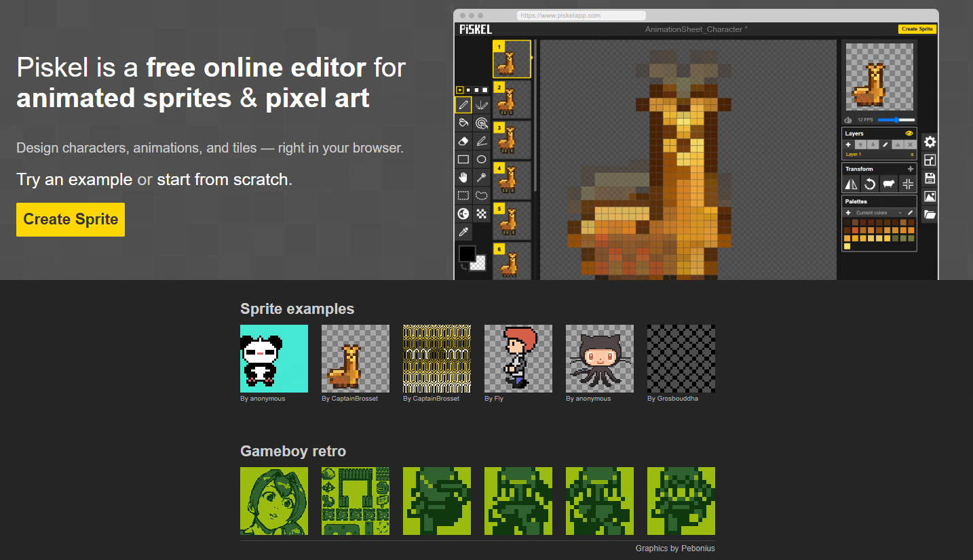Add a new layer with plus icon
The image size is (973, 560).
click(x=848, y=144)
